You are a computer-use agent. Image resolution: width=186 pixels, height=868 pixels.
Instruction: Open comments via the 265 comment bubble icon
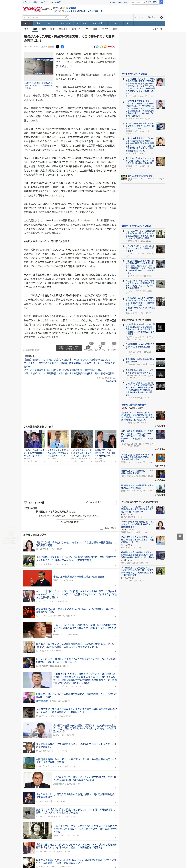(x=44, y=47)
